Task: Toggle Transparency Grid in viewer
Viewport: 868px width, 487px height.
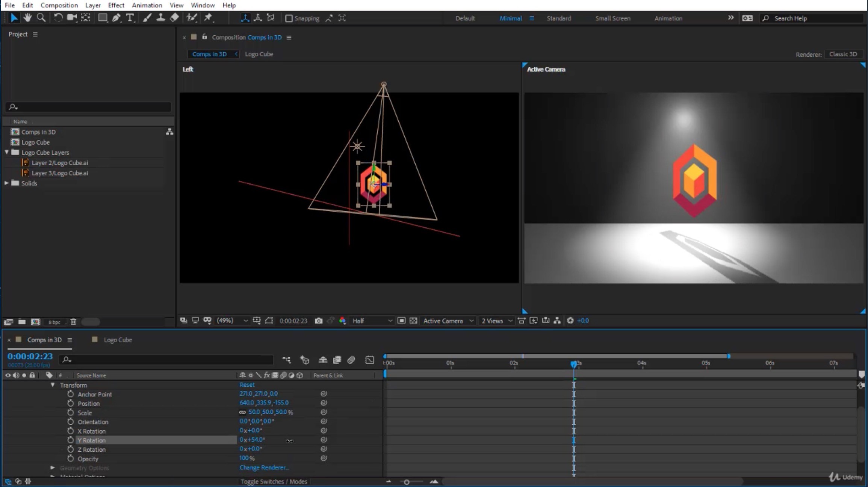Action: tap(413, 321)
